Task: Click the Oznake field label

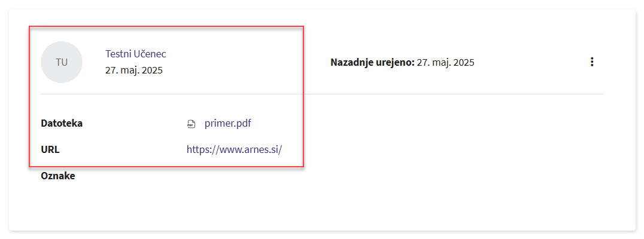Action: coord(58,176)
